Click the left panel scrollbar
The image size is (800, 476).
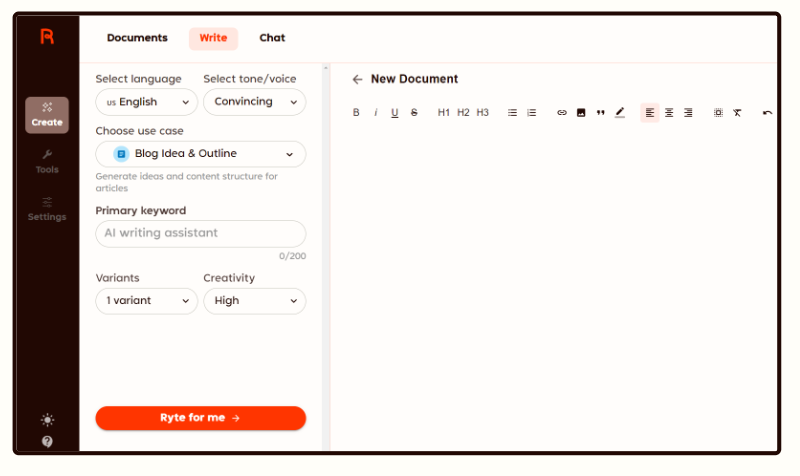click(x=326, y=255)
